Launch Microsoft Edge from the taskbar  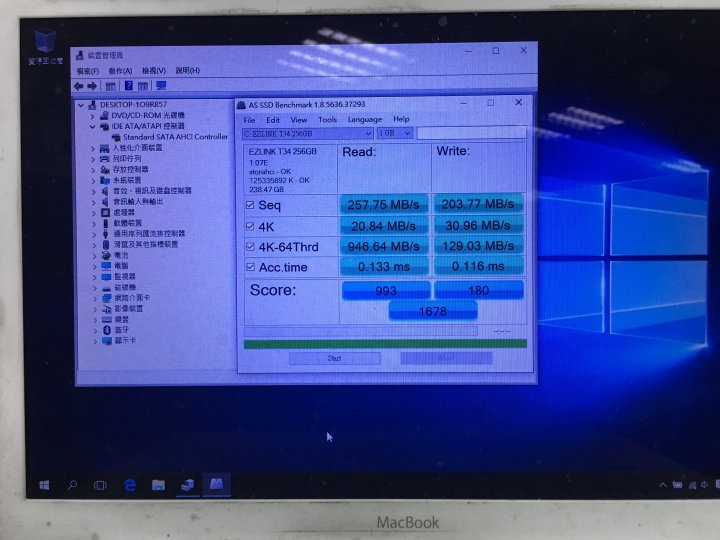pyautogui.click(x=130, y=485)
